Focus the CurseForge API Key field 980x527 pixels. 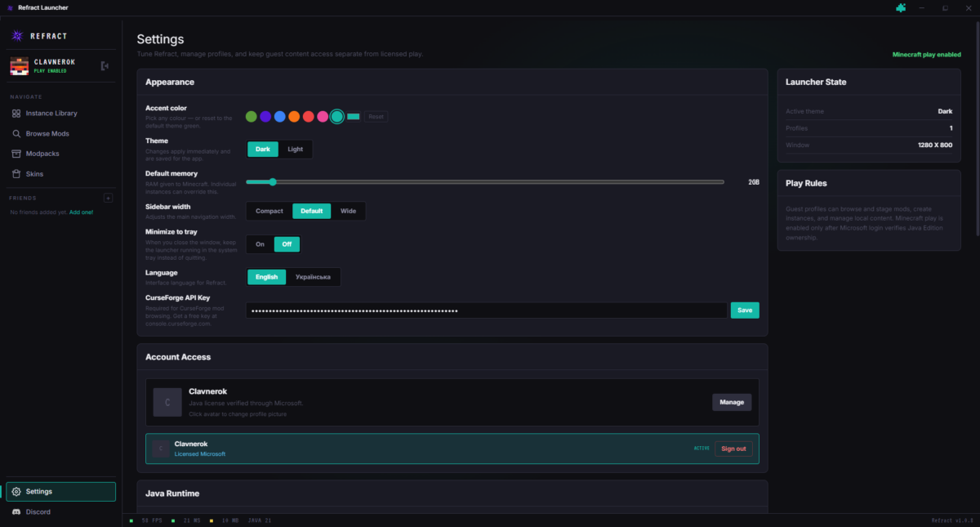(487, 310)
